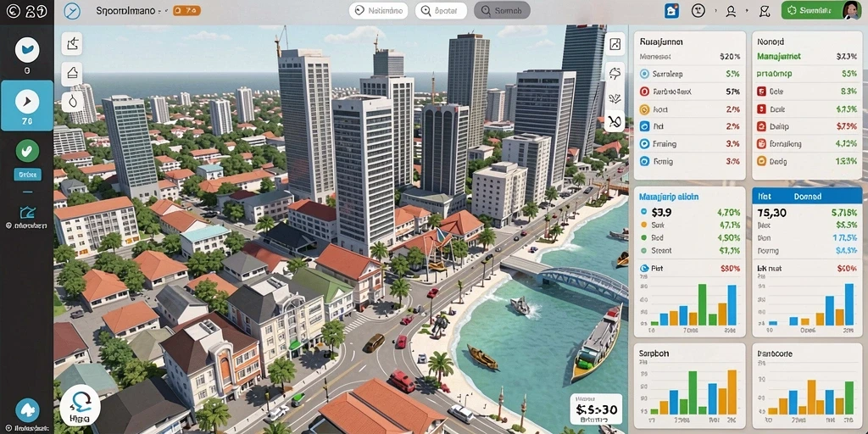Open dropdown arrow after the clock-face icon
Viewport: 868px width, 434px height.
pyautogui.click(x=715, y=11)
